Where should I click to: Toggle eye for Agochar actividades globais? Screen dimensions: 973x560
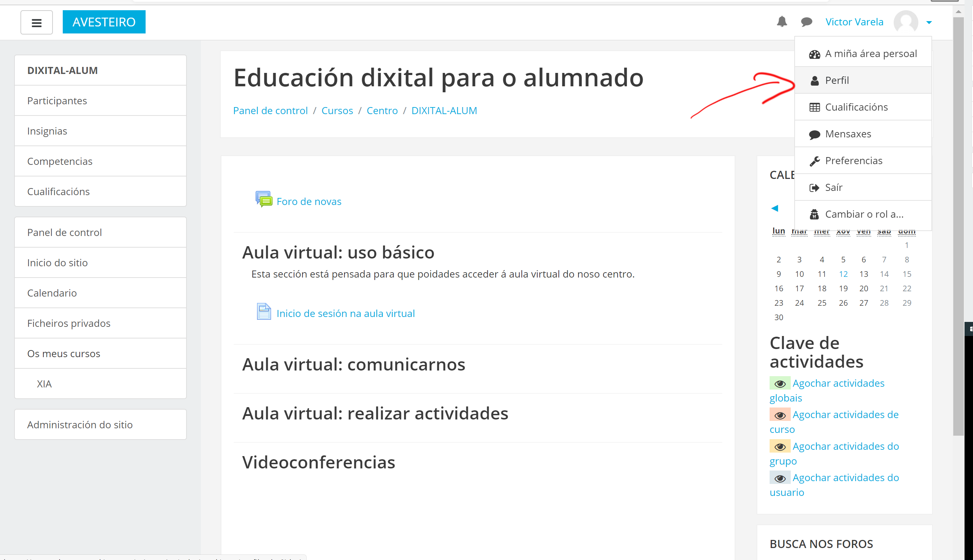[x=780, y=384]
